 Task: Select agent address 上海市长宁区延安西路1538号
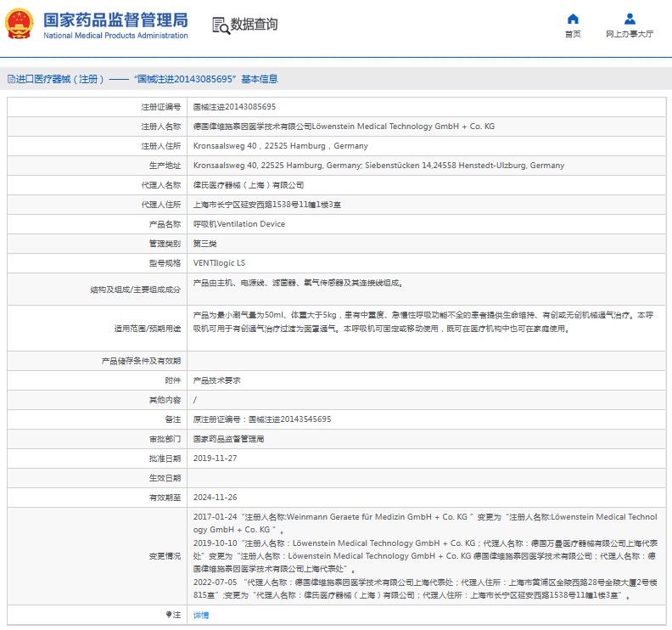pos(266,205)
